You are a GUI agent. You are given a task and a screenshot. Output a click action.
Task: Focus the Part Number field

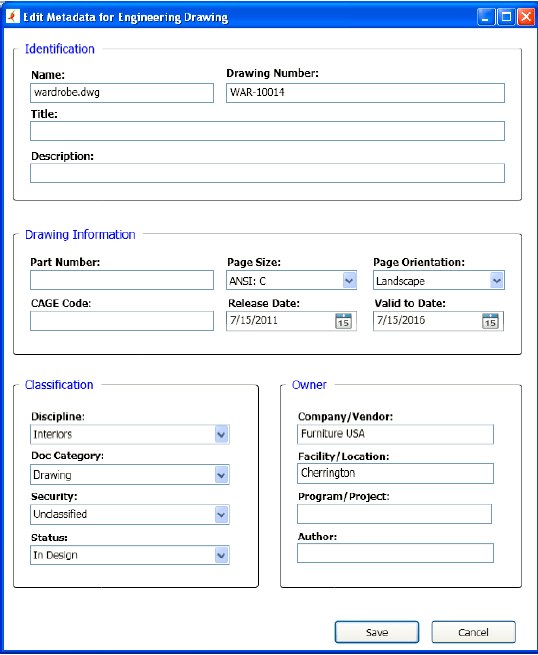[122, 280]
